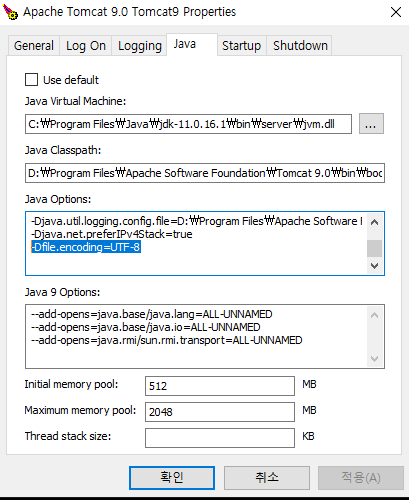Click the Java Classpath field
Viewport: 409px width, 500px height.
point(205,173)
